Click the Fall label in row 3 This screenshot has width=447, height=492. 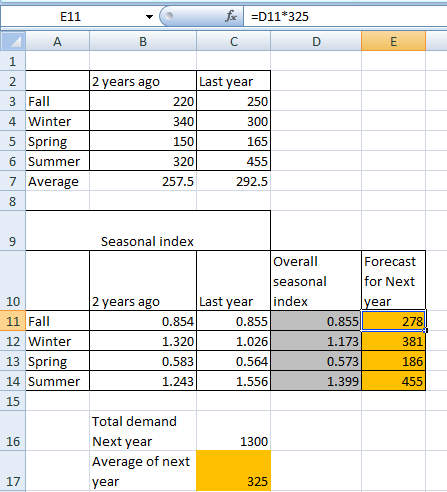57,101
